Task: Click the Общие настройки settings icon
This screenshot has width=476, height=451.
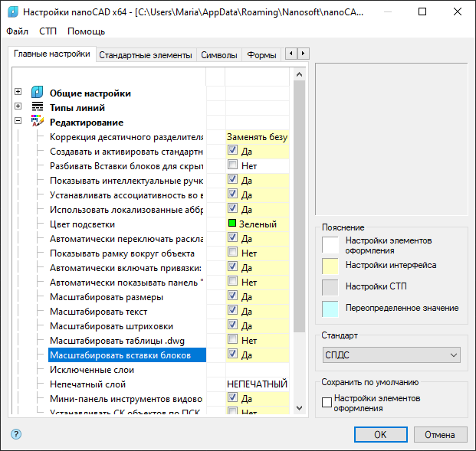Action: (38, 93)
